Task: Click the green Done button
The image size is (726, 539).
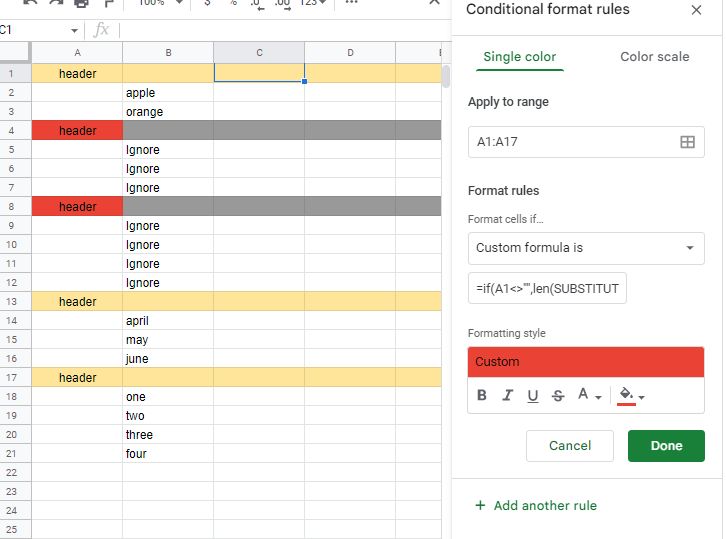Action: tap(666, 445)
